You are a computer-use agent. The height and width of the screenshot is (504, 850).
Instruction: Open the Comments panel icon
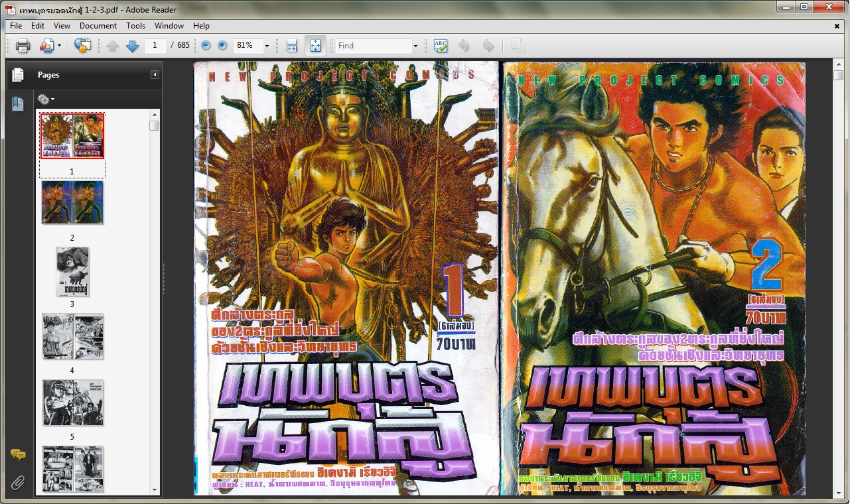[x=18, y=455]
